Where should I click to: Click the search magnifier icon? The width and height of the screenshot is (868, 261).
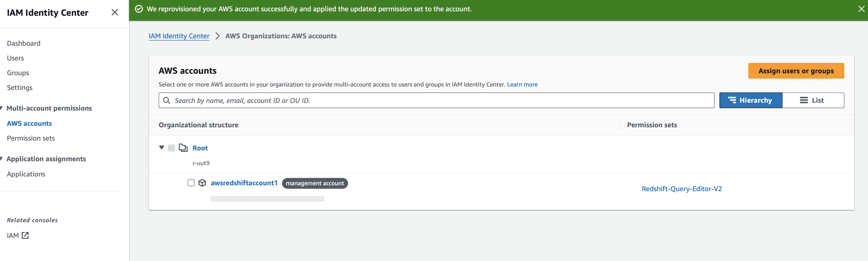167,100
